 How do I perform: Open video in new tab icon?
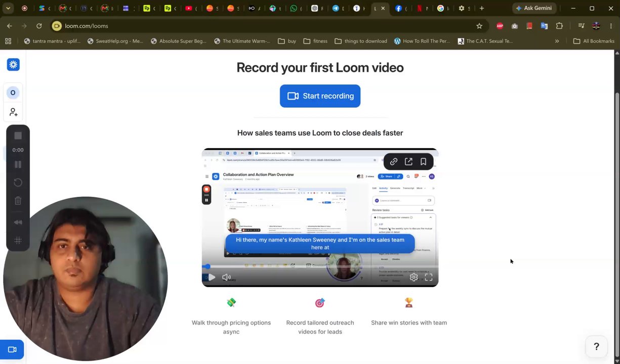(408, 162)
